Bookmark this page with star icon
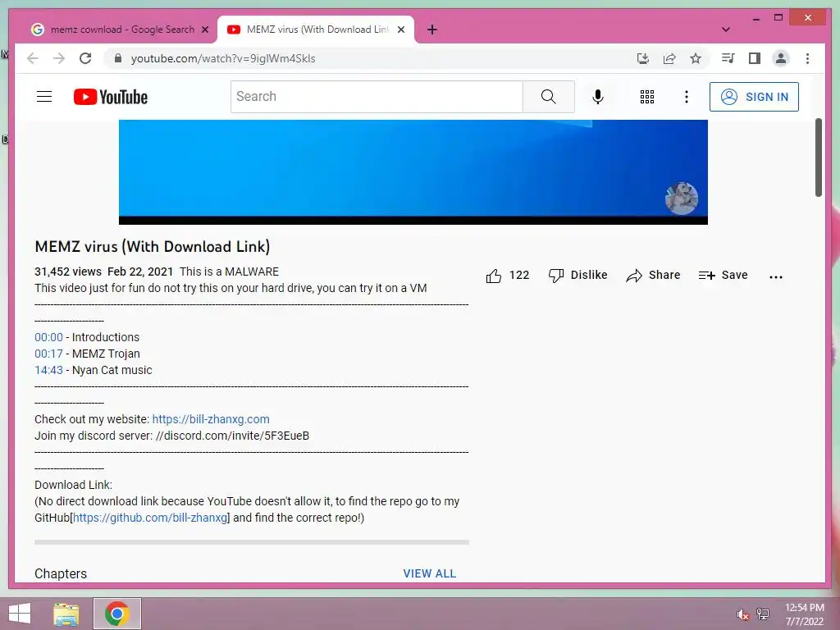Screen dimensions: 840x630 (x=696, y=58)
